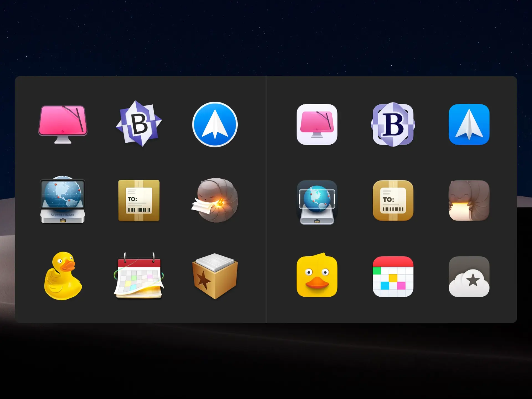532x399 pixels.
Task: Open the new rounded purple BBEdit icon
Action: [393, 124]
